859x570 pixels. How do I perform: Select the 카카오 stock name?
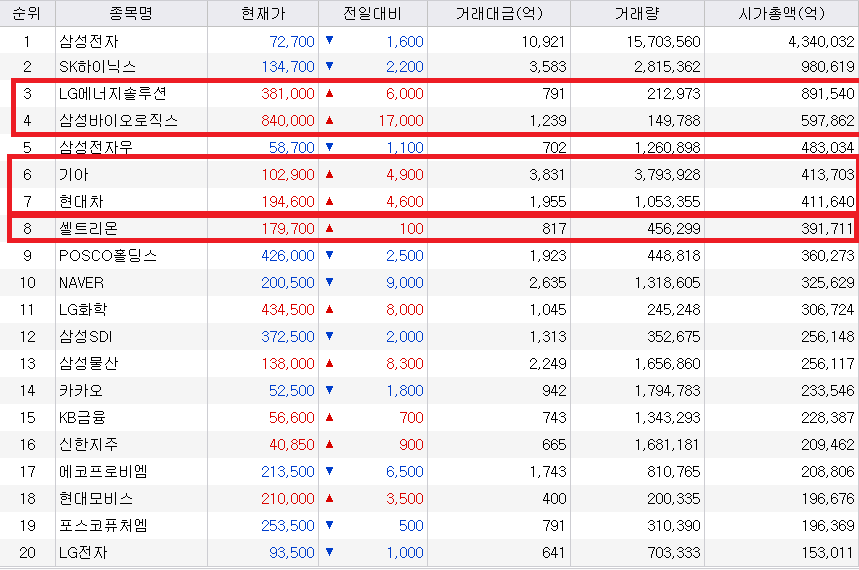click(81, 390)
